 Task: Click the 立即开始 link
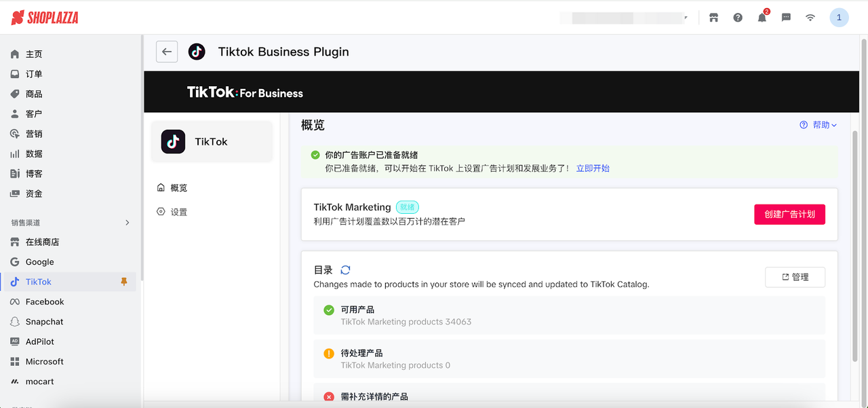[593, 168]
